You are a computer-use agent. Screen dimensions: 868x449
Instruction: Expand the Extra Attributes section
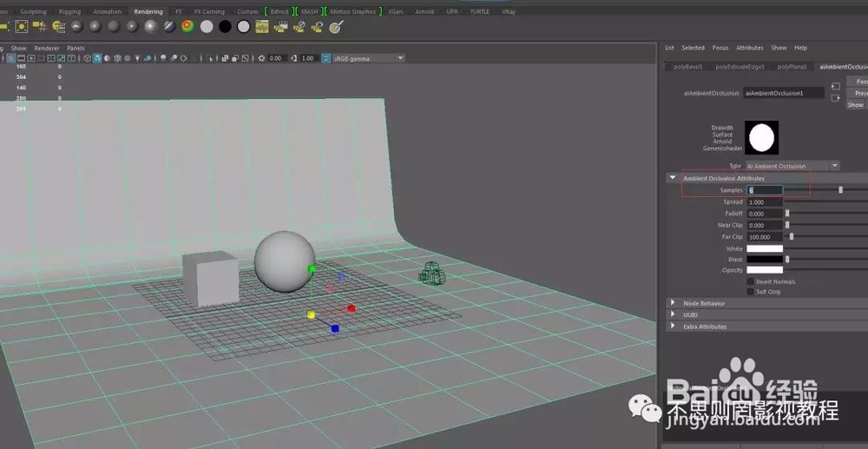coord(673,326)
